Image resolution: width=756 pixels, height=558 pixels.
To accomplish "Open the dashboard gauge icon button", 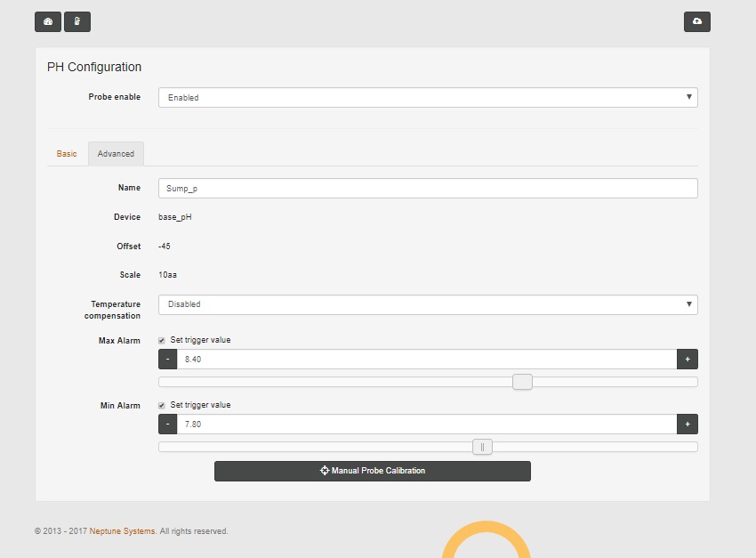I will point(48,21).
